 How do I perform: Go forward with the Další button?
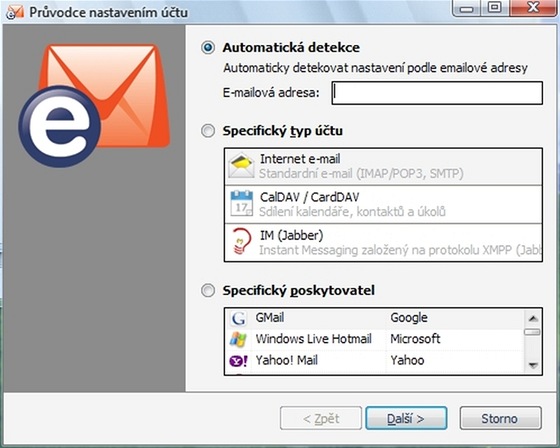coord(406,418)
